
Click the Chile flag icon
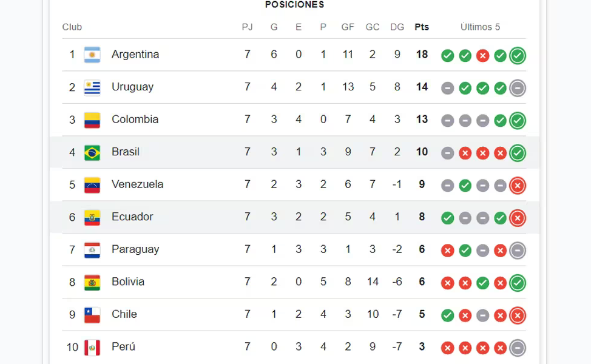tap(92, 315)
